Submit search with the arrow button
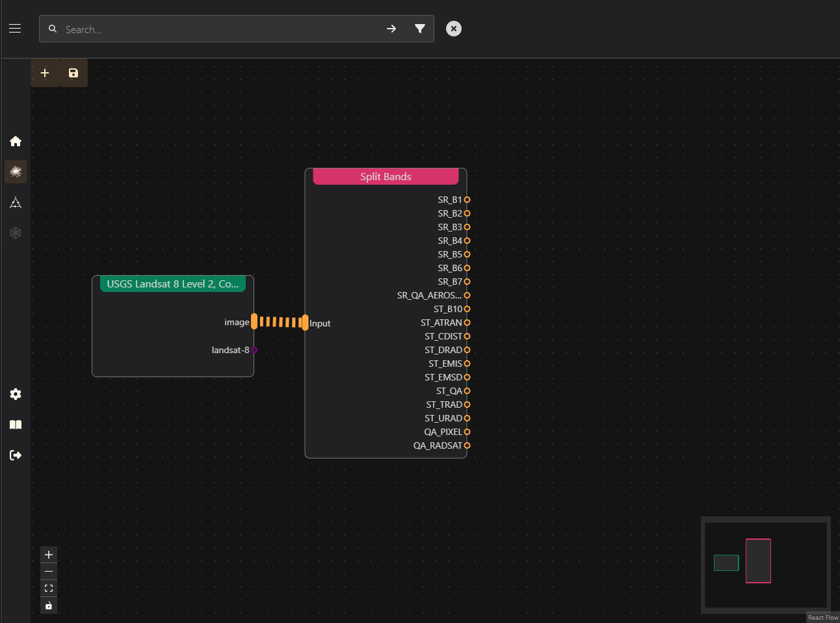The height and width of the screenshot is (623, 840). [x=391, y=29]
